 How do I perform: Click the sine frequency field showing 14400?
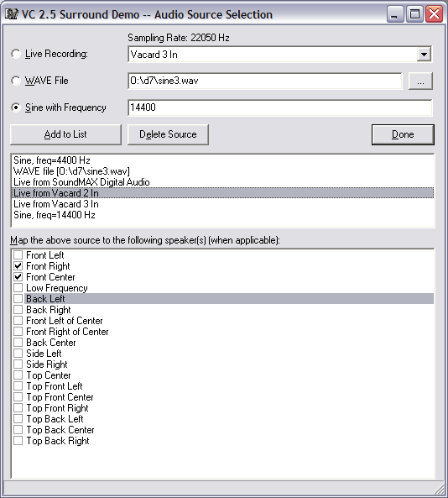(x=280, y=107)
